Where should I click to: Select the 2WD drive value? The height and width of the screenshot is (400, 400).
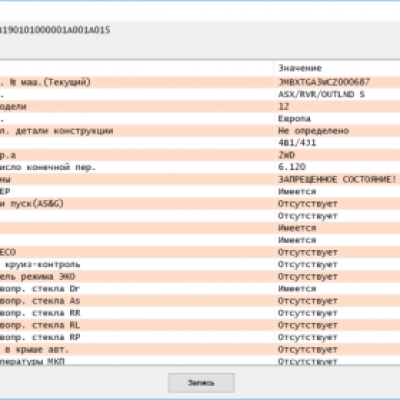(286, 155)
